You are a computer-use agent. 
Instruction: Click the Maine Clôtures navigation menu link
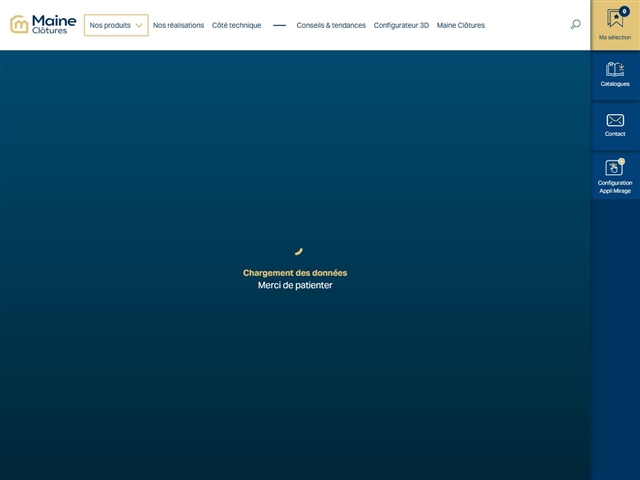[460, 25]
